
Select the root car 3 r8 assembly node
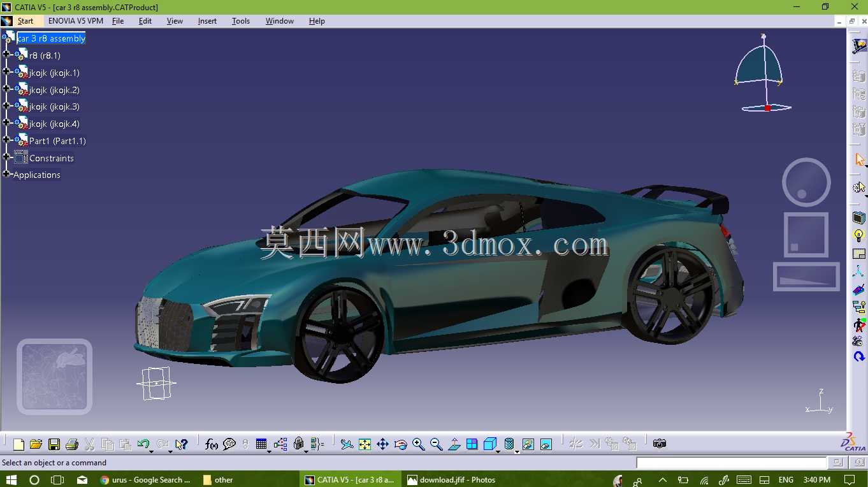click(51, 38)
